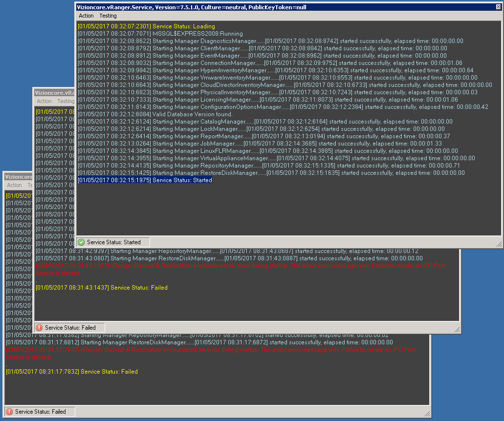The height and width of the screenshot is (421, 504).
Task: Close the front vRanger Service window
Action: pyautogui.click(x=498, y=7)
